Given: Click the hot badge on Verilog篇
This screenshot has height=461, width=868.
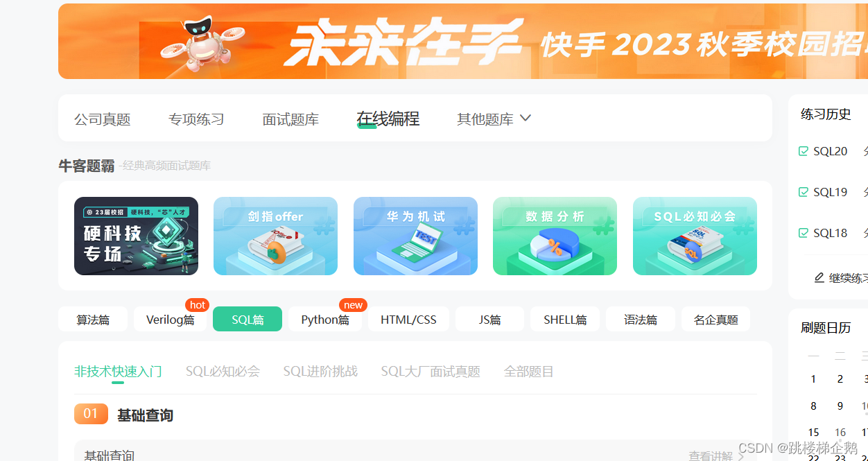Looking at the screenshot, I should pyautogui.click(x=198, y=305).
